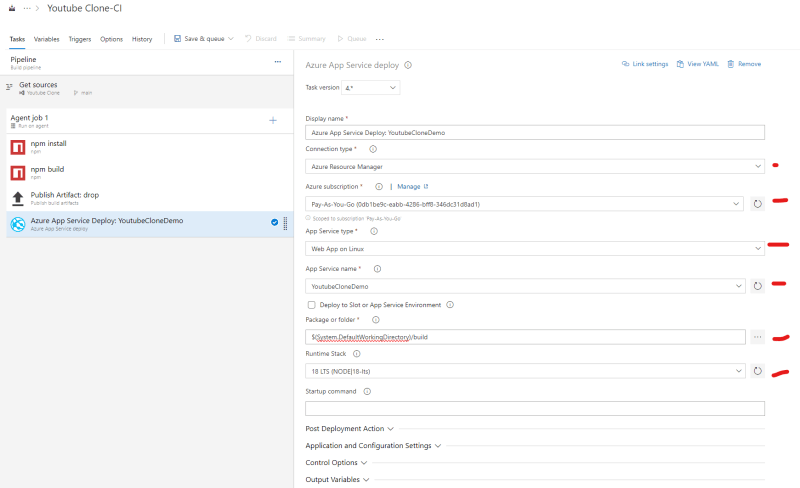Viewport: 800px width, 488px height.
Task: Show App Service name info tooltip
Action: click(x=377, y=269)
